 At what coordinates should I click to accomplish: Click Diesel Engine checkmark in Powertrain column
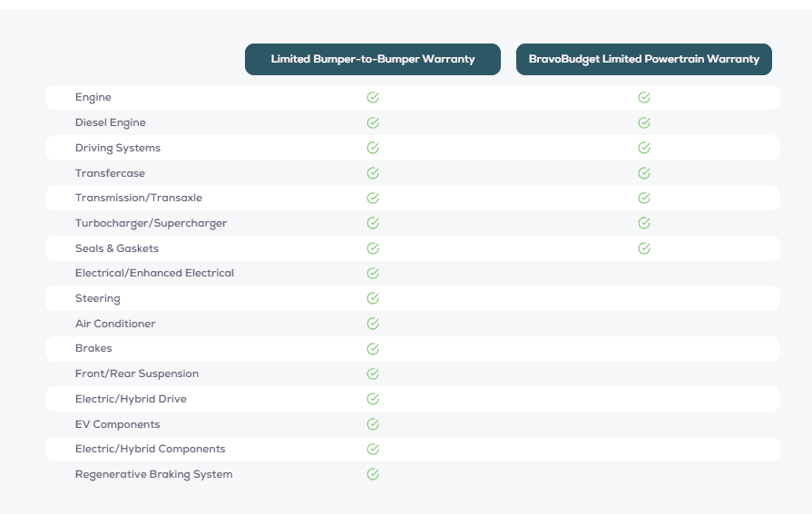643,122
